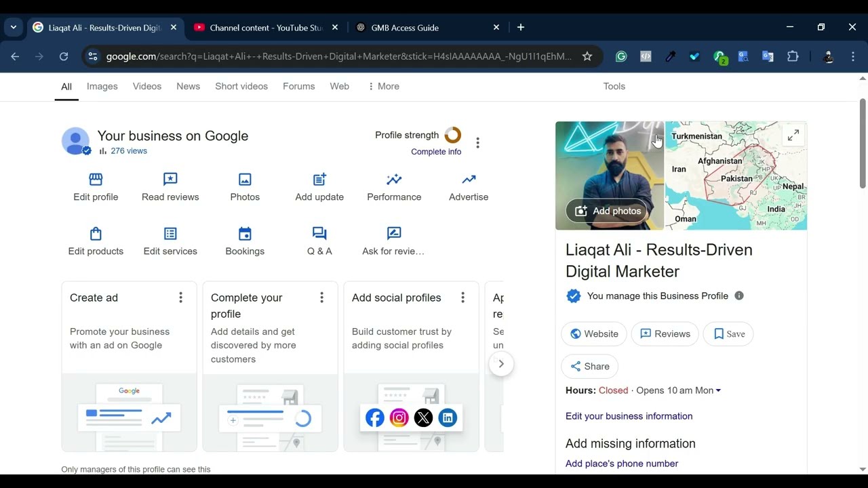This screenshot has width=868, height=488.
Task: Open the Google Translate extension
Action: (x=768, y=56)
